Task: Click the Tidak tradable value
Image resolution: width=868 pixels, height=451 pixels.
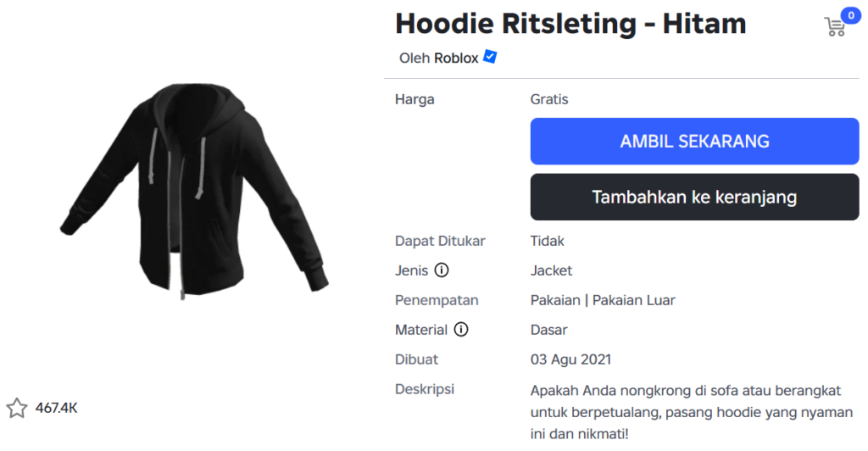Action: pyautogui.click(x=547, y=241)
